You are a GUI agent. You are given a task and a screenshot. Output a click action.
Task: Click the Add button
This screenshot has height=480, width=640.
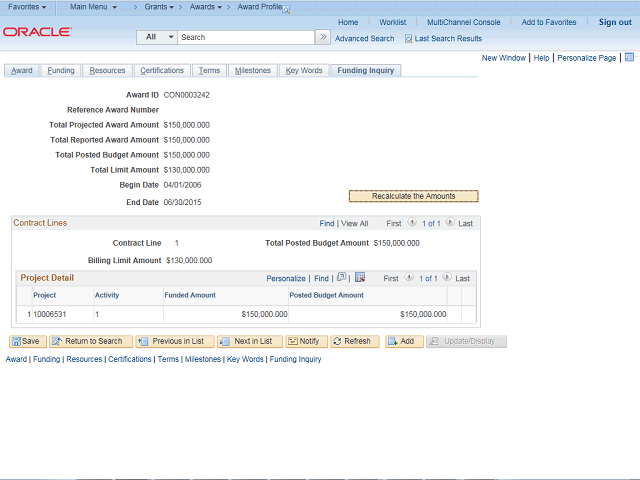pyautogui.click(x=404, y=341)
